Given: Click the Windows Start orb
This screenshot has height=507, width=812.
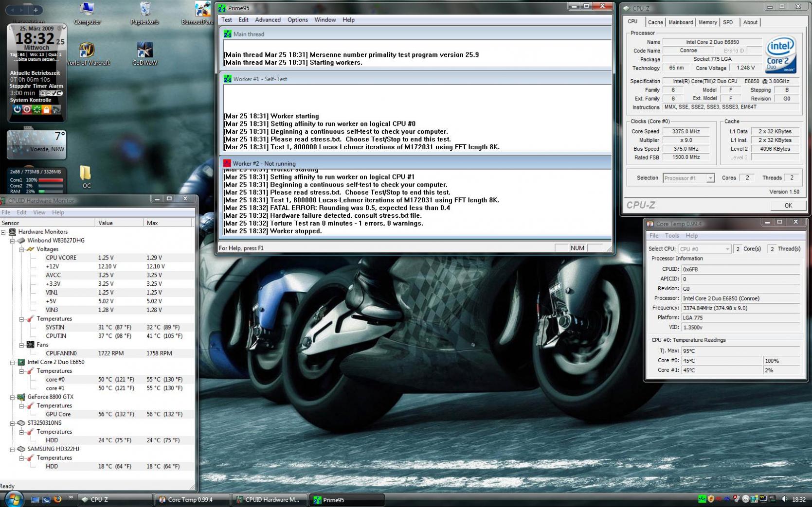Looking at the screenshot, I should point(13,499).
